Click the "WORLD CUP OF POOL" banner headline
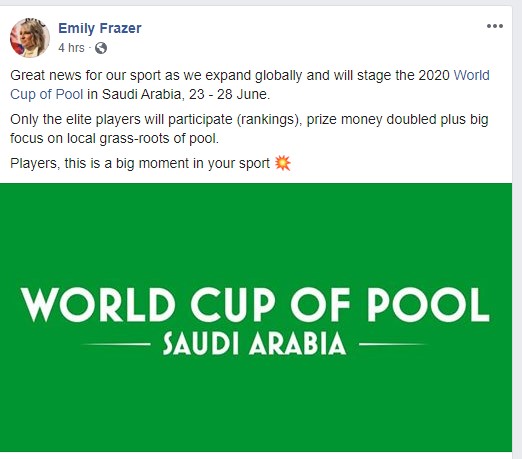 [255, 305]
